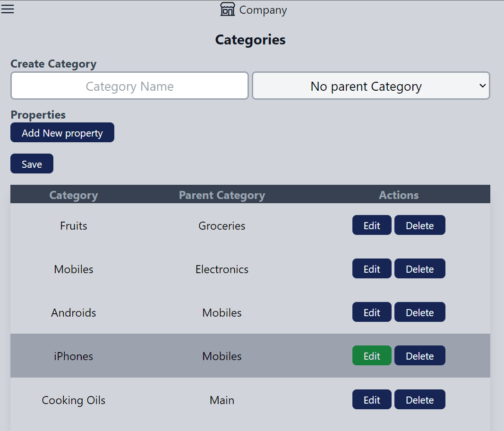Expand the parent Category dropdown

point(371,86)
